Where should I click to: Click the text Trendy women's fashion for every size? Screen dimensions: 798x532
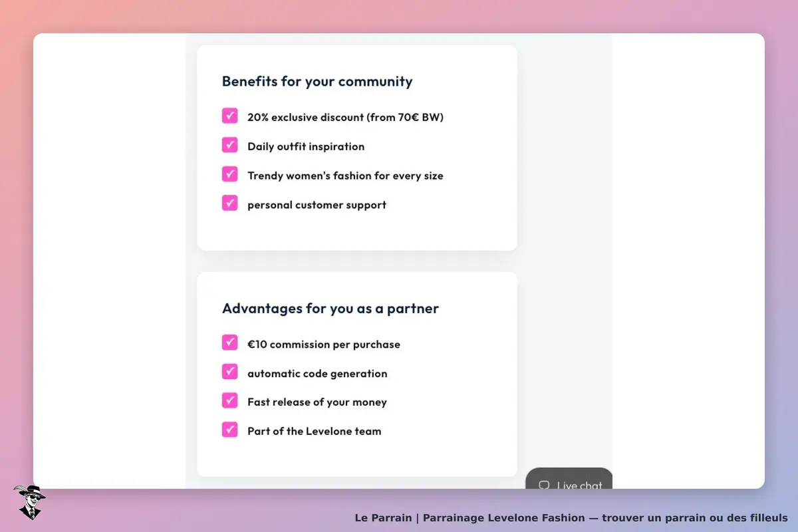point(345,176)
